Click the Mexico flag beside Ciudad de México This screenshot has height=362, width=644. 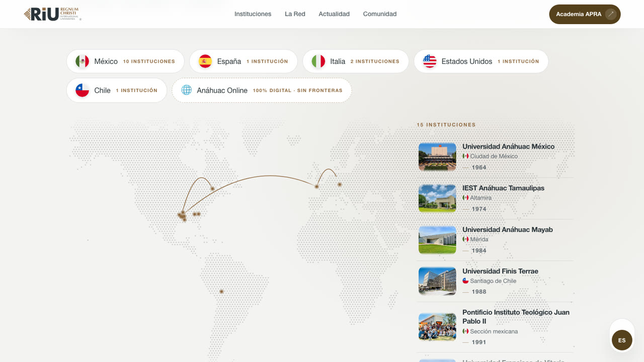click(x=465, y=156)
